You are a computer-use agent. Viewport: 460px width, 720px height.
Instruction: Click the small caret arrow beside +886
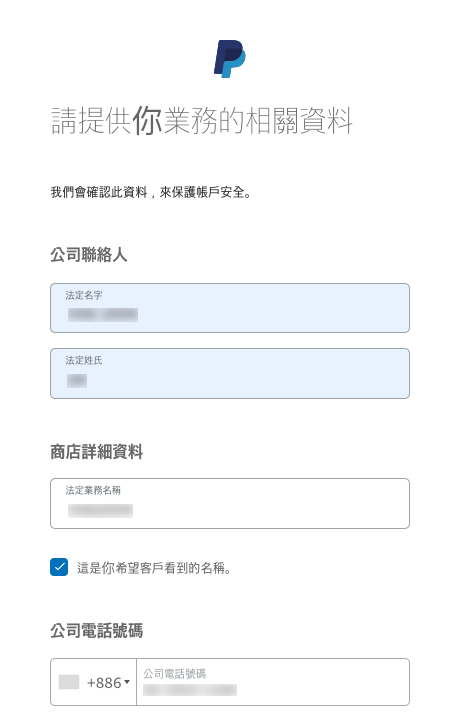(x=127, y=682)
